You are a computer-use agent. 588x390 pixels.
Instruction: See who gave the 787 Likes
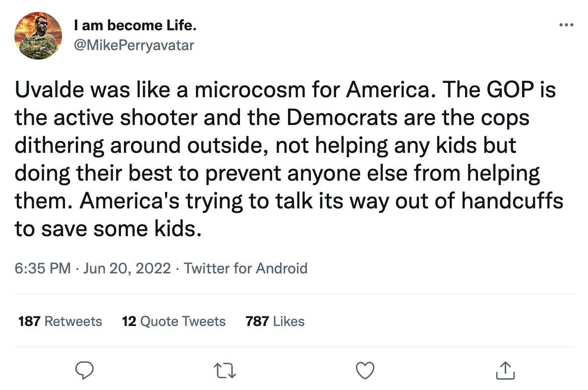click(275, 321)
